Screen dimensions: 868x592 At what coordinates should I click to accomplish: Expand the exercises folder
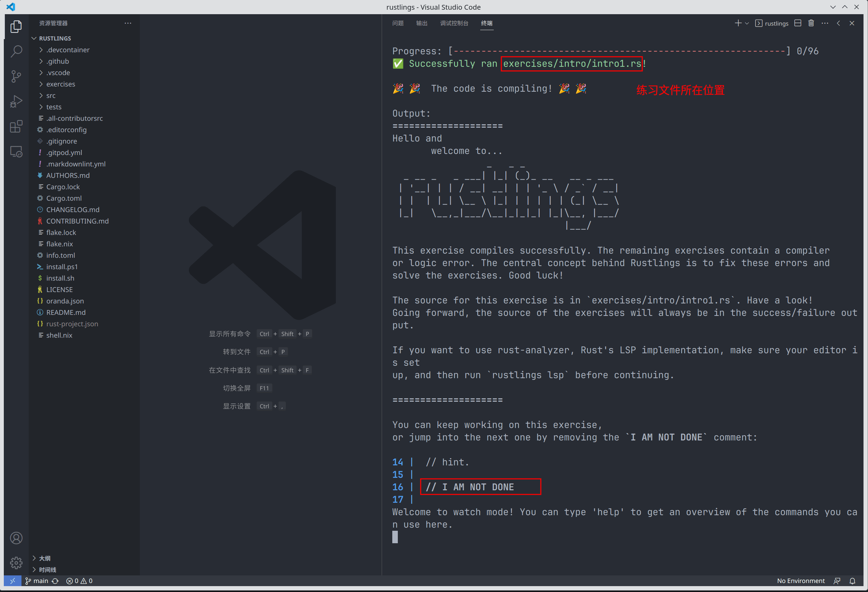(x=84, y=84)
